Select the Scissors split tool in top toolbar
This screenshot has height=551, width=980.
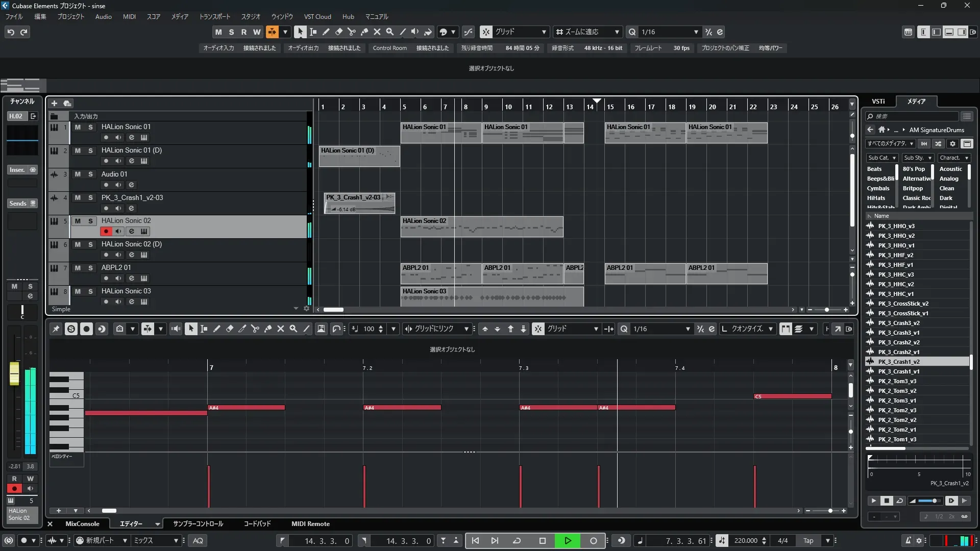click(351, 32)
